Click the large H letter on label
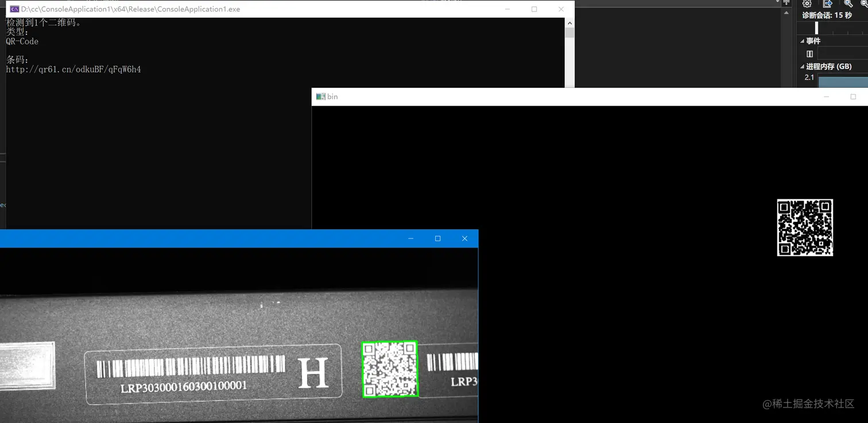 313,372
